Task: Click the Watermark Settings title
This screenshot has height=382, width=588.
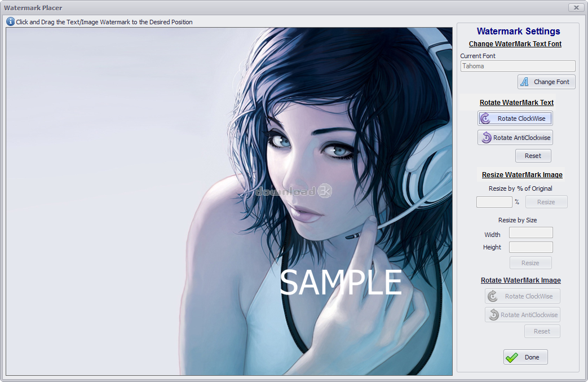Action: pos(518,31)
